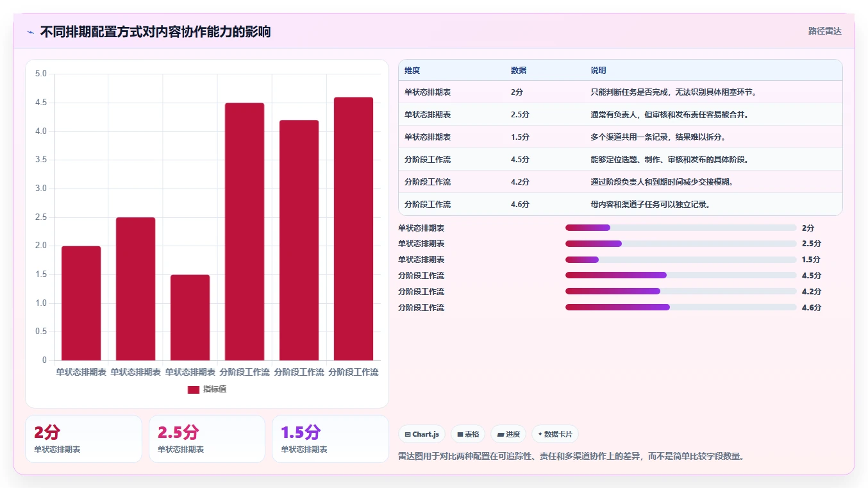868x488 pixels.
Task: Click the footer note starting with 雷达图用于对比两种配置
Action: pos(571,457)
